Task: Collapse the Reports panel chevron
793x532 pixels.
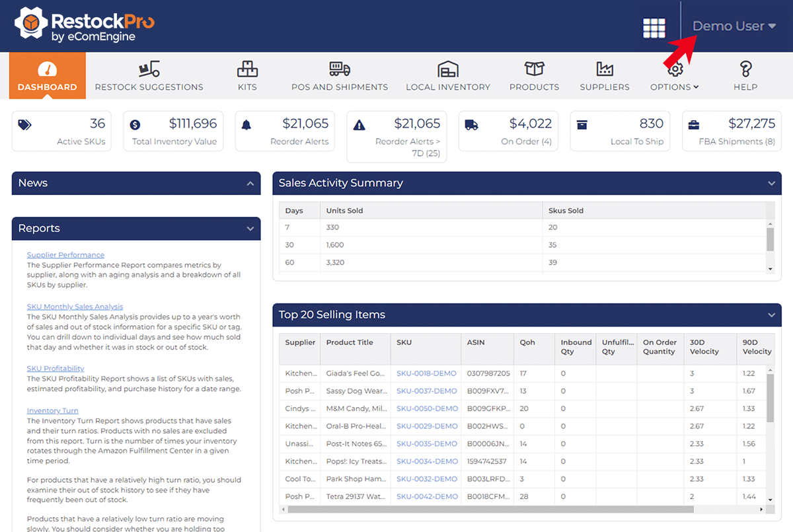Action: tap(250, 229)
